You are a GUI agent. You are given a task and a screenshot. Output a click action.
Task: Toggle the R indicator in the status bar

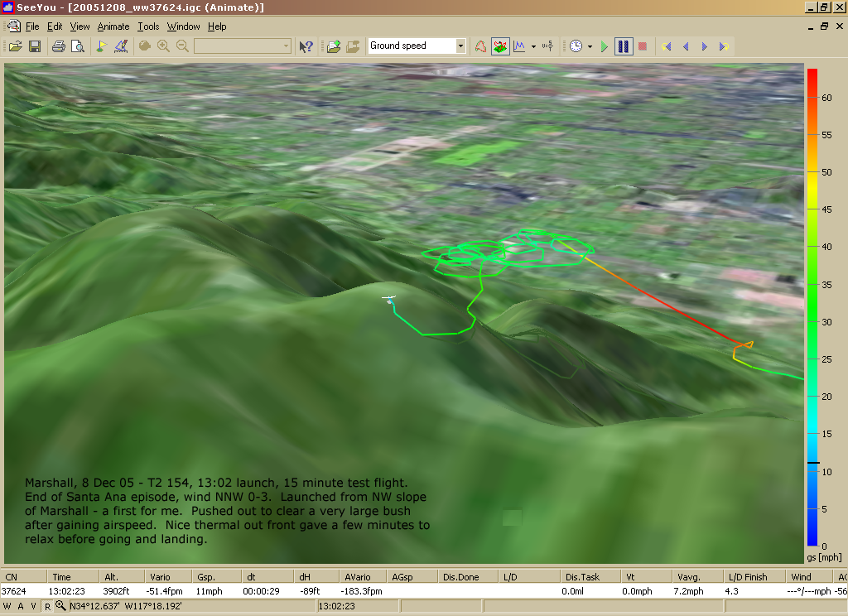click(47, 607)
